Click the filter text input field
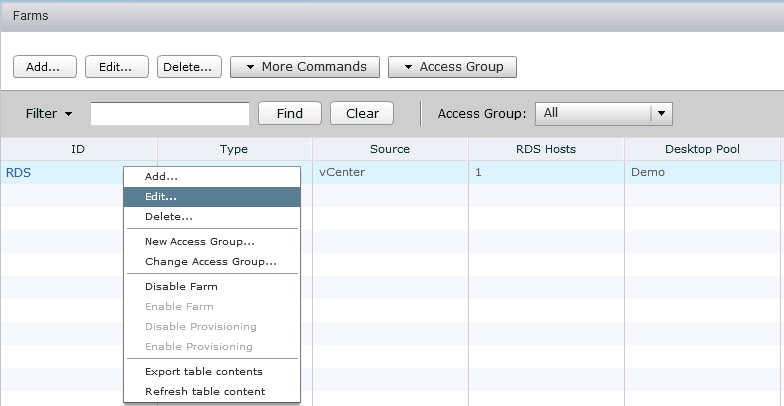Image resolution: width=784 pixels, height=406 pixels. pos(169,114)
